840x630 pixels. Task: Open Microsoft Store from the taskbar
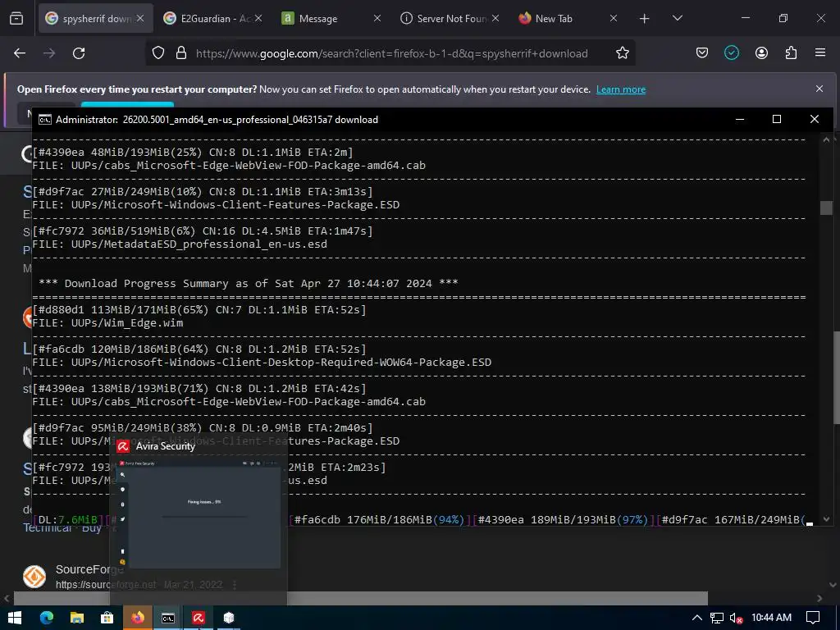pyautogui.click(x=107, y=618)
